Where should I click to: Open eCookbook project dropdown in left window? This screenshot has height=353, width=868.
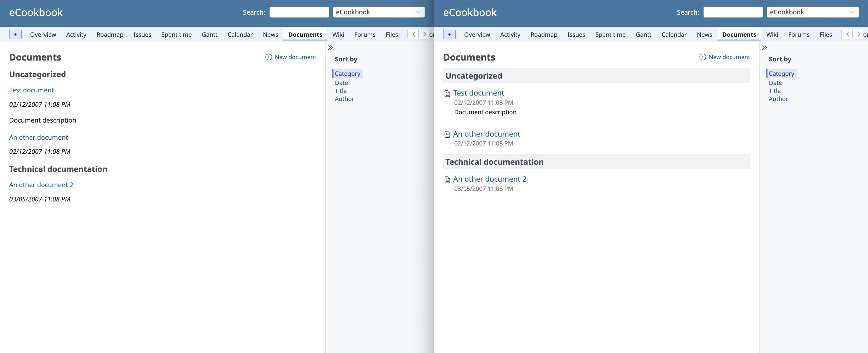(378, 12)
